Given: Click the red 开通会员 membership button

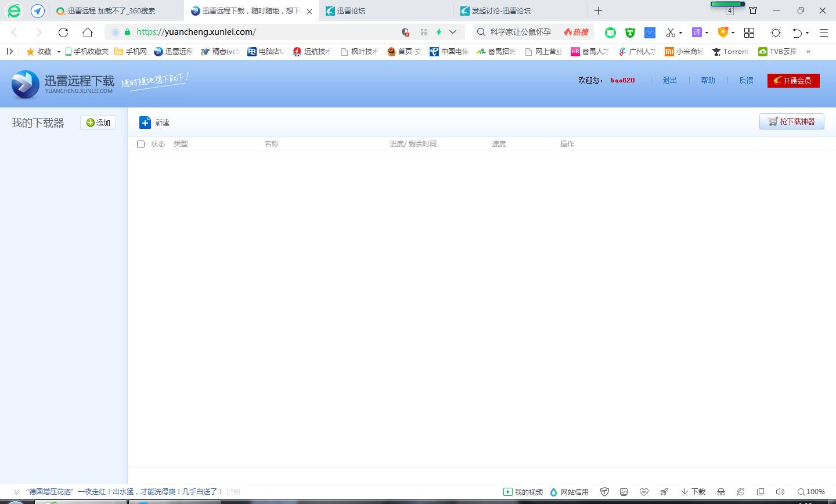Looking at the screenshot, I should tap(793, 81).
